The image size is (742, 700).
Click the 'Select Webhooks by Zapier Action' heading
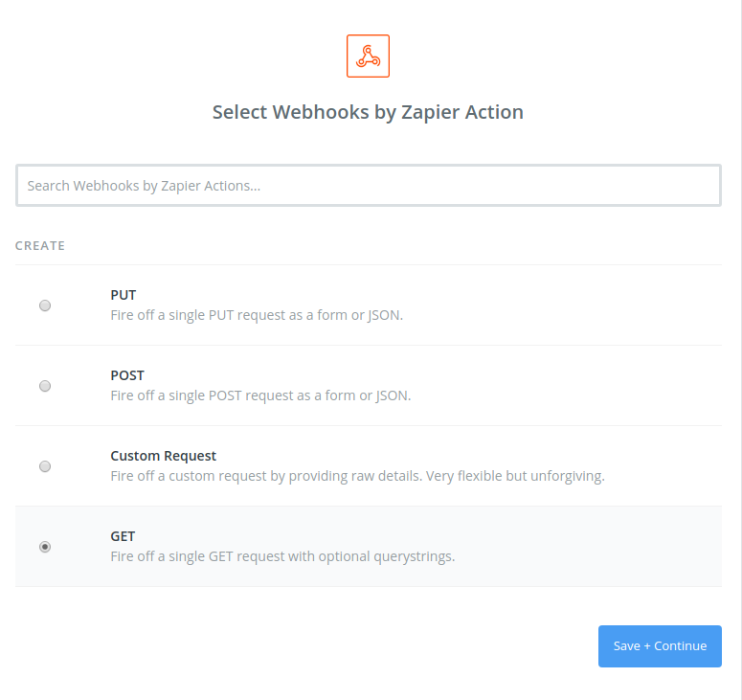coord(368,112)
